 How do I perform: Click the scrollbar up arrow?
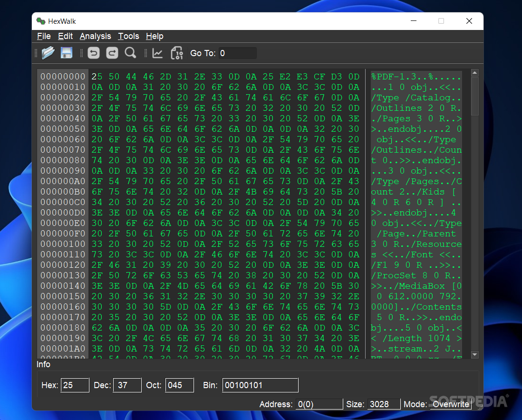point(475,73)
